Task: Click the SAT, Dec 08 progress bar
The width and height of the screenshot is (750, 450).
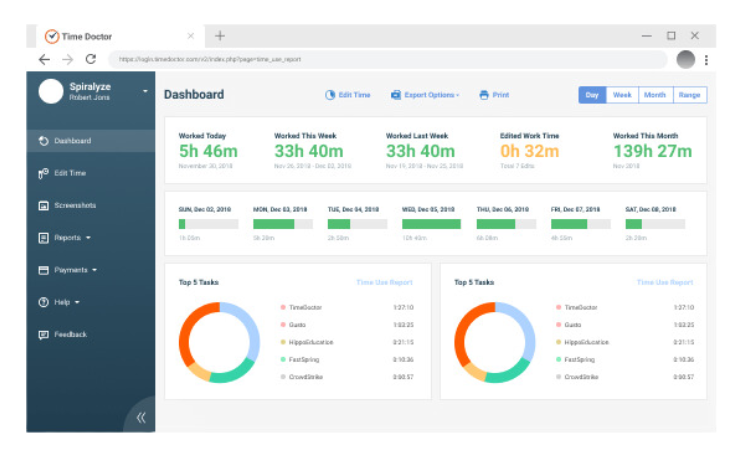Action: tap(655, 224)
